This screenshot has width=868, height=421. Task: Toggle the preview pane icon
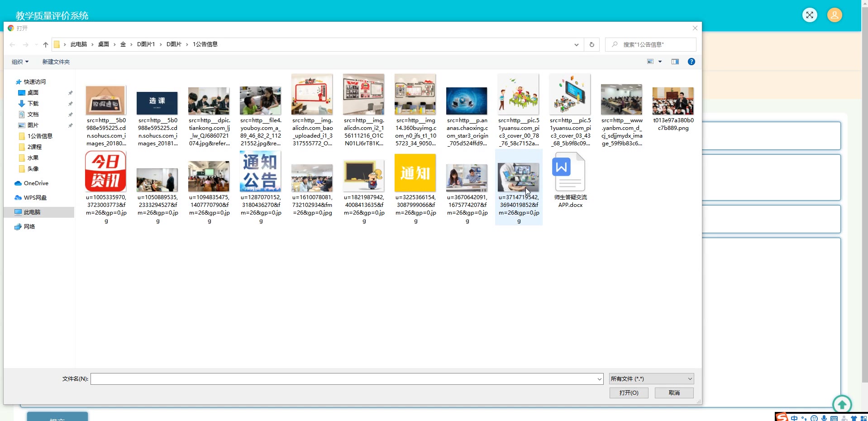pyautogui.click(x=675, y=62)
